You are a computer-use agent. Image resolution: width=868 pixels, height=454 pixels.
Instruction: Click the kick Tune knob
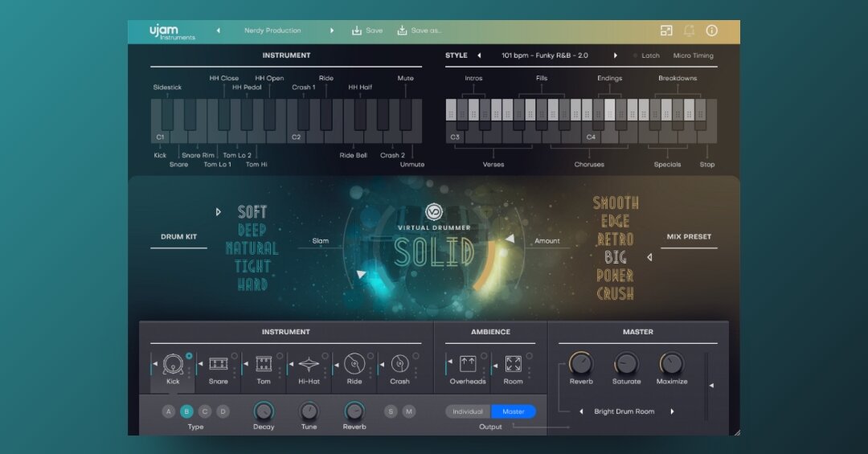coord(309,411)
